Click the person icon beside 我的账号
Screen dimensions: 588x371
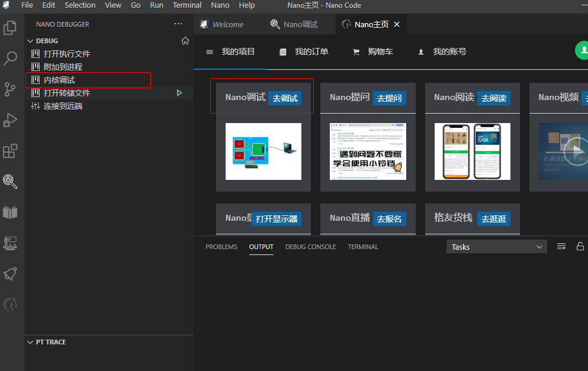pyautogui.click(x=421, y=52)
